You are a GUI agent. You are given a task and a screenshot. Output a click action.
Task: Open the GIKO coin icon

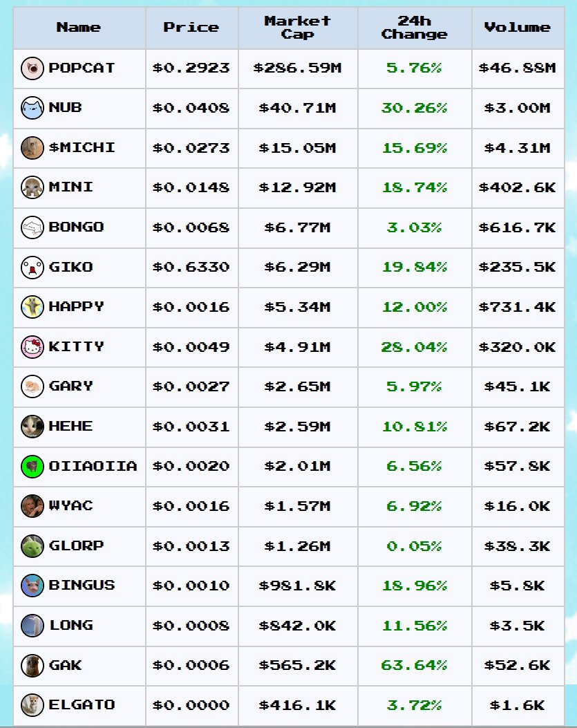tap(32, 268)
